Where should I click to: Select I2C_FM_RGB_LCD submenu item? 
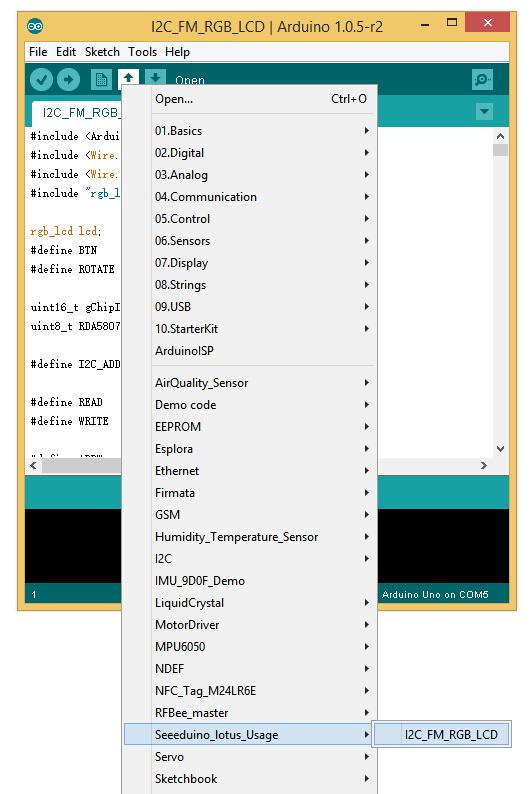tap(442, 734)
